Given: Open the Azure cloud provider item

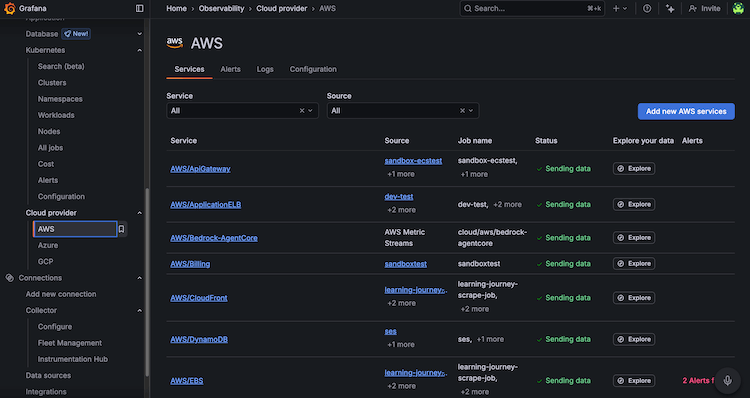Looking at the screenshot, I should (48, 245).
